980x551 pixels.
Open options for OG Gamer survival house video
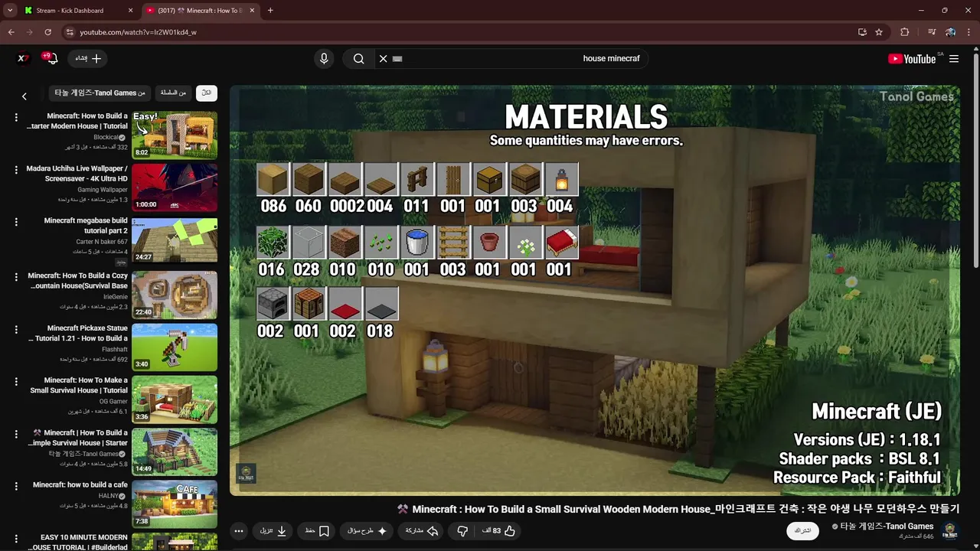16,381
